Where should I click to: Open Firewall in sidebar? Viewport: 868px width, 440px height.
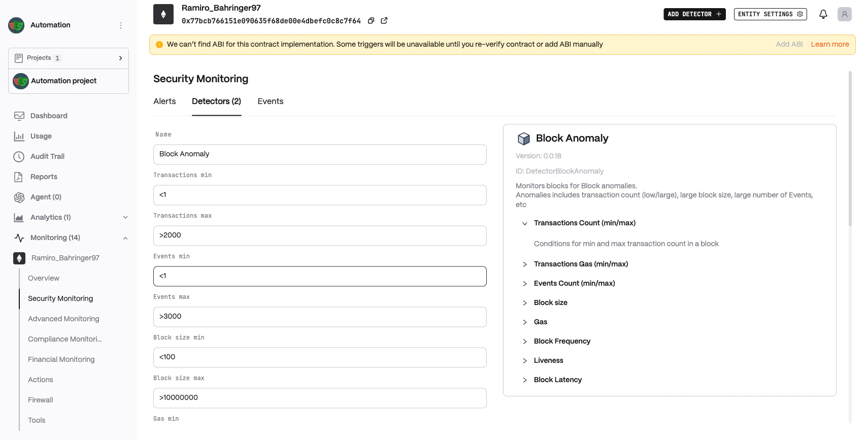41,400
